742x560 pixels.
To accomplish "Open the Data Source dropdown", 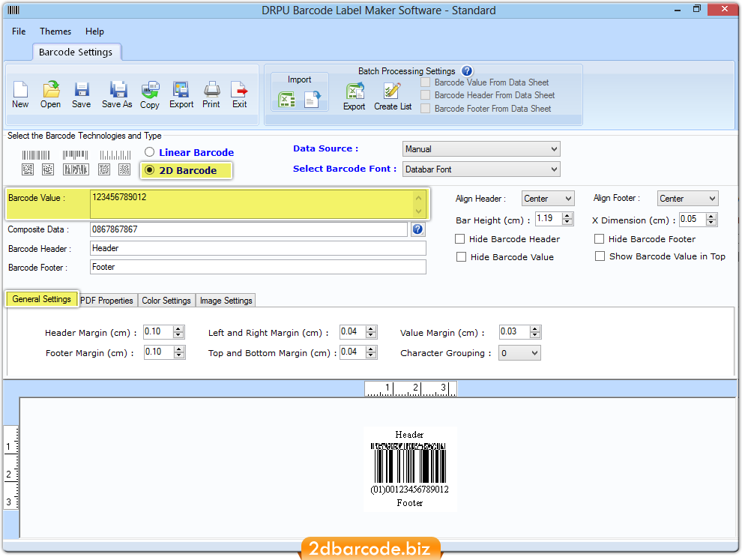I will [x=481, y=149].
